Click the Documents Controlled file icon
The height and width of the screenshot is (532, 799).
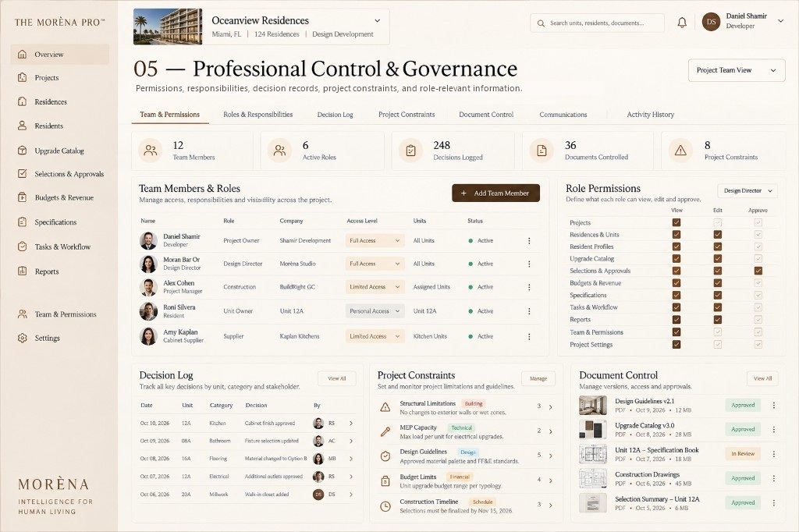tap(542, 151)
